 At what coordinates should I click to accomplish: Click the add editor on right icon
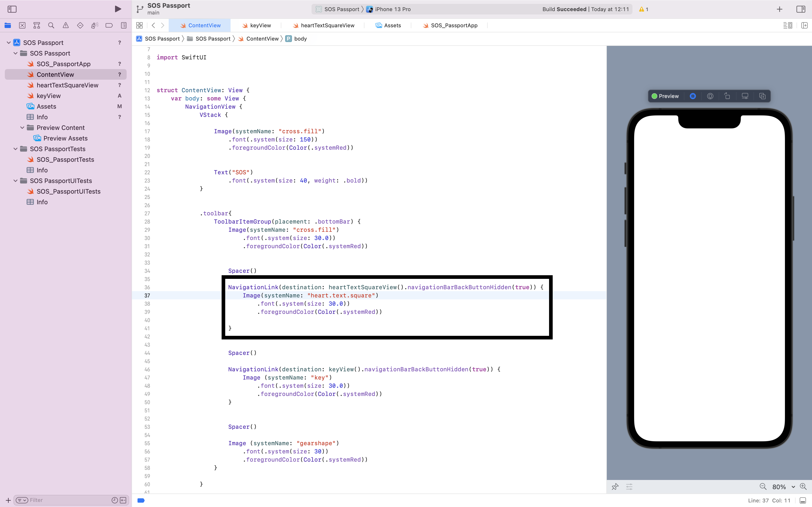(804, 26)
